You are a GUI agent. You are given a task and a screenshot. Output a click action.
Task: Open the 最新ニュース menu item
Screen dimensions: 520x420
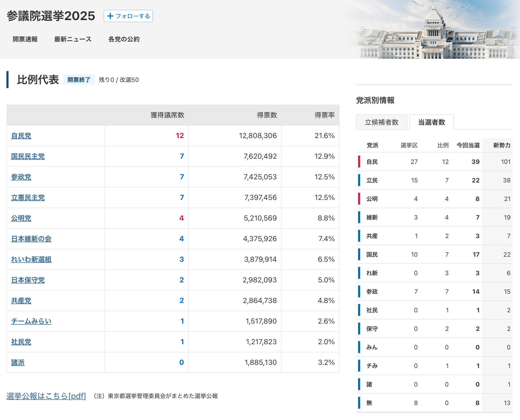coord(73,39)
